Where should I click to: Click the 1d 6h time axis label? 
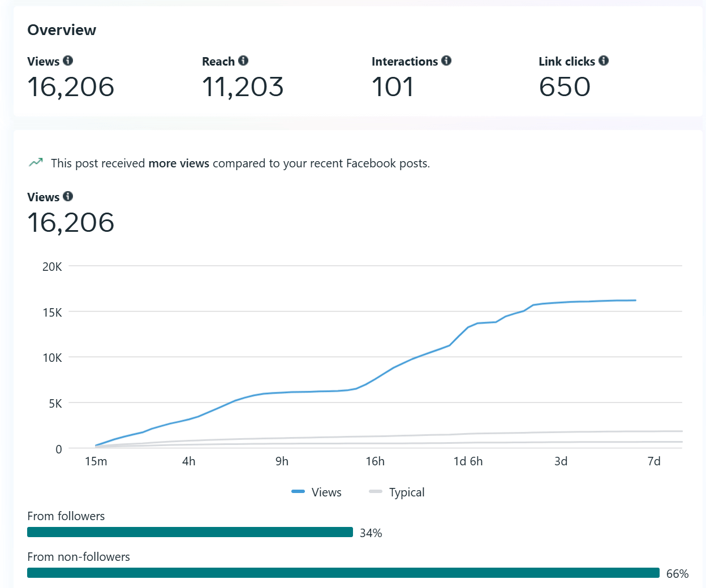(468, 461)
